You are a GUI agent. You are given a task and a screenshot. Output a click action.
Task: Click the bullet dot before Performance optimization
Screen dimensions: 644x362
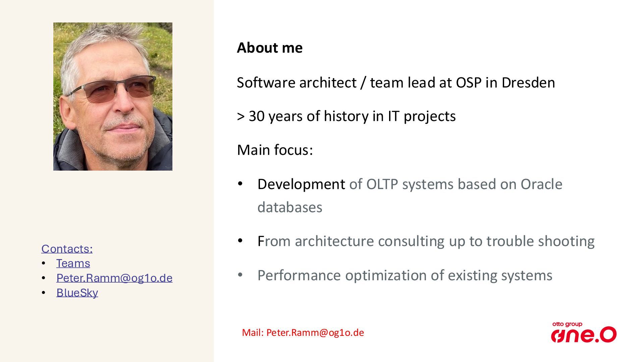240,275
